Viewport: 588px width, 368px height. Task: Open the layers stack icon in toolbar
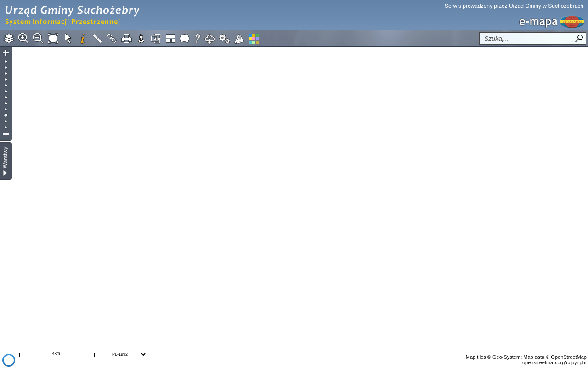[9, 39]
